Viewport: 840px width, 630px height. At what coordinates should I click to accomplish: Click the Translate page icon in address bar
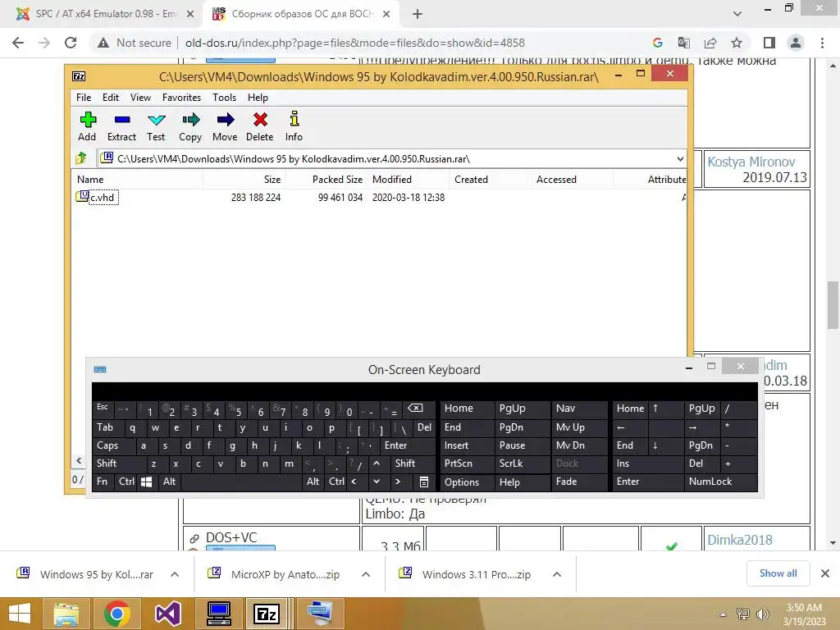pyautogui.click(x=684, y=43)
